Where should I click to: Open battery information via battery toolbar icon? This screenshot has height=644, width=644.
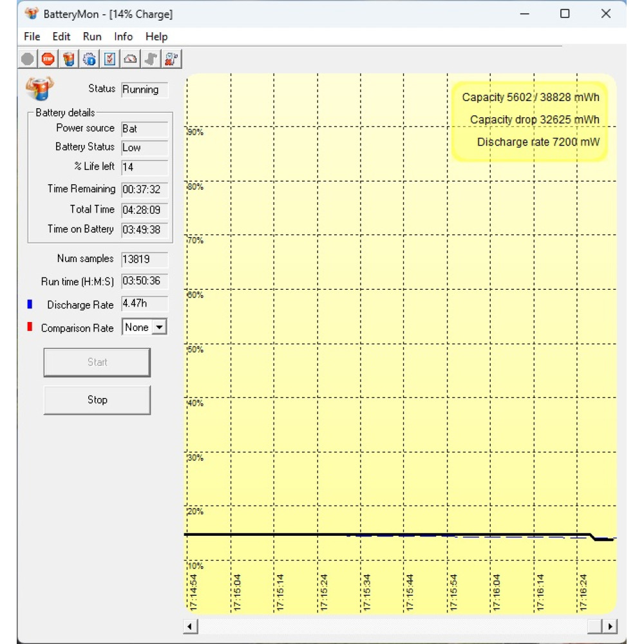(69, 59)
